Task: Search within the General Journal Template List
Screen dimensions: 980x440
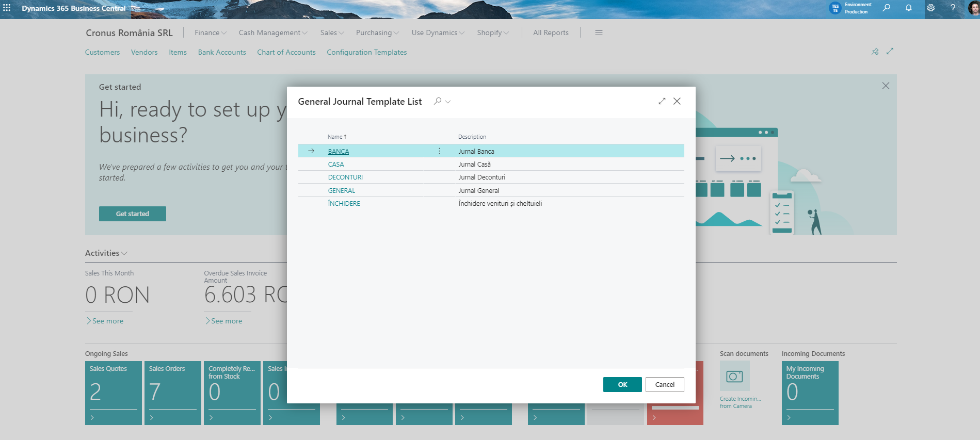Action: (438, 101)
